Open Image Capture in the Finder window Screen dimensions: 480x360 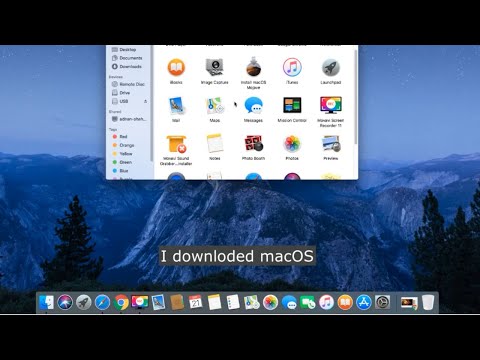pos(214,67)
